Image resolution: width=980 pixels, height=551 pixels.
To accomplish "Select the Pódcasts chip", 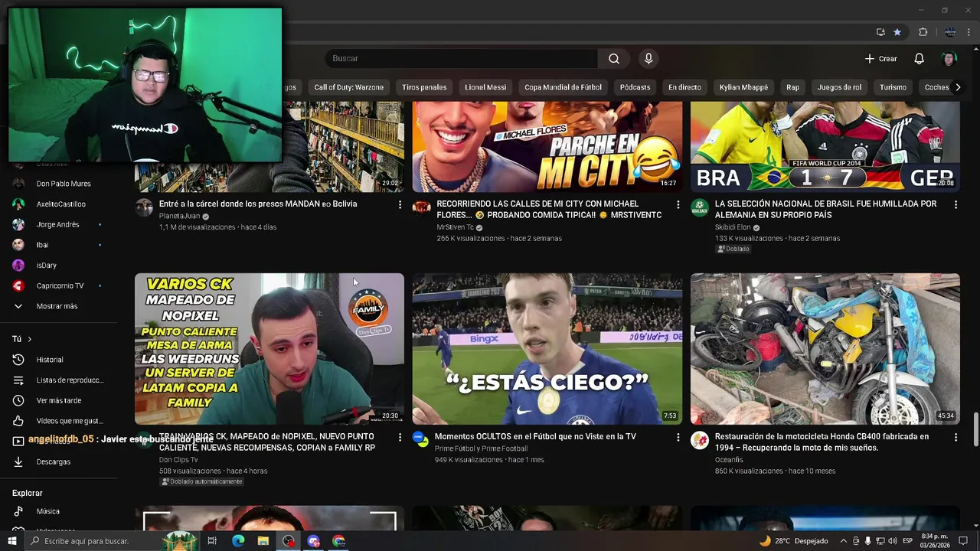I will pyautogui.click(x=635, y=87).
